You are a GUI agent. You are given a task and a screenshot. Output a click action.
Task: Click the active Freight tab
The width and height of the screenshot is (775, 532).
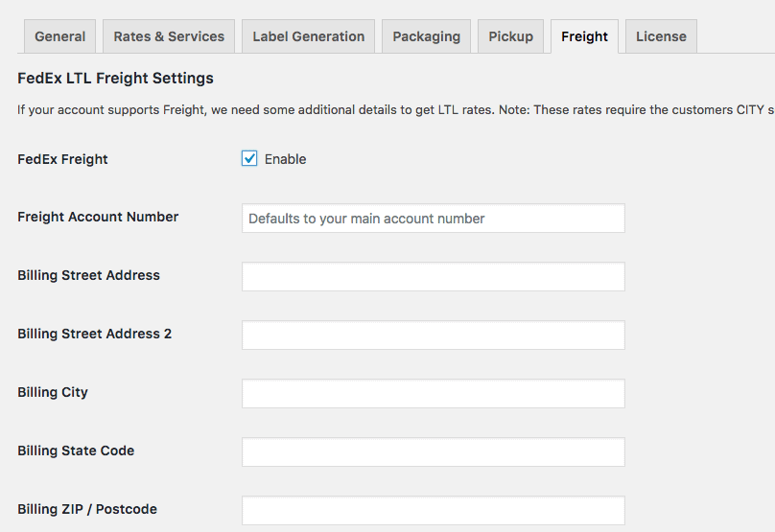(584, 36)
